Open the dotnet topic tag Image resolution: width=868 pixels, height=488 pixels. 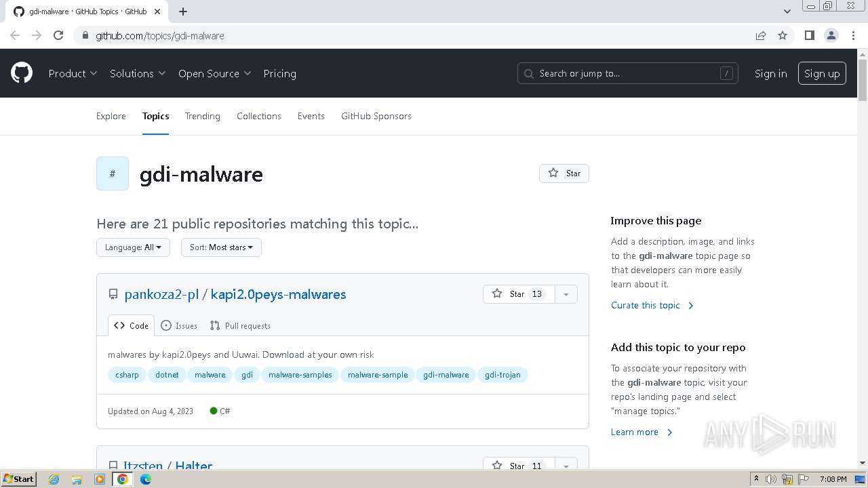pyautogui.click(x=167, y=375)
